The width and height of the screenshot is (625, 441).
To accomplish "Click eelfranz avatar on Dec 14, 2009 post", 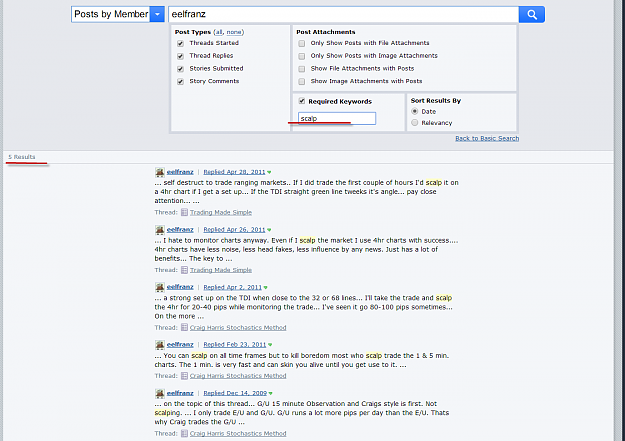I will (160, 394).
